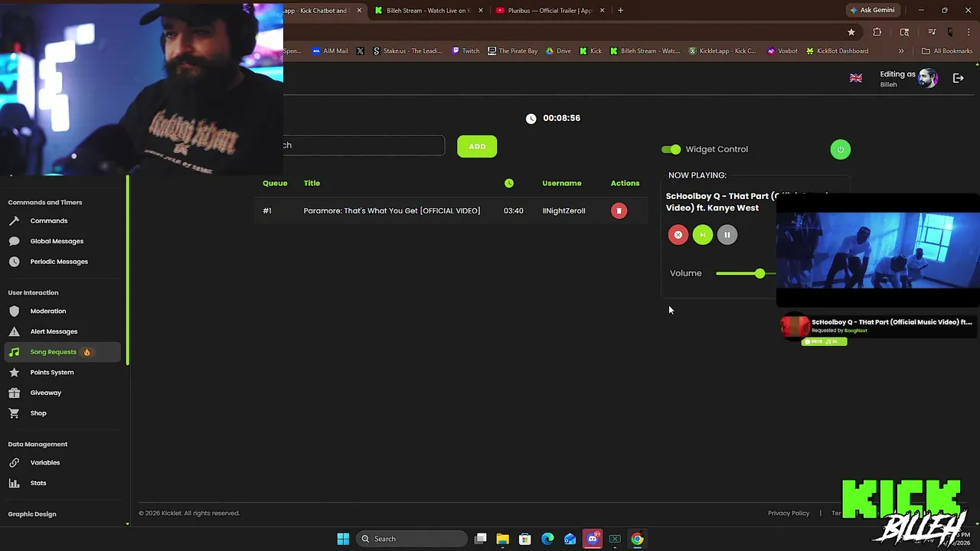Open Microsoft Store from taskbar
The height and width of the screenshot is (551, 980).
tap(525, 539)
